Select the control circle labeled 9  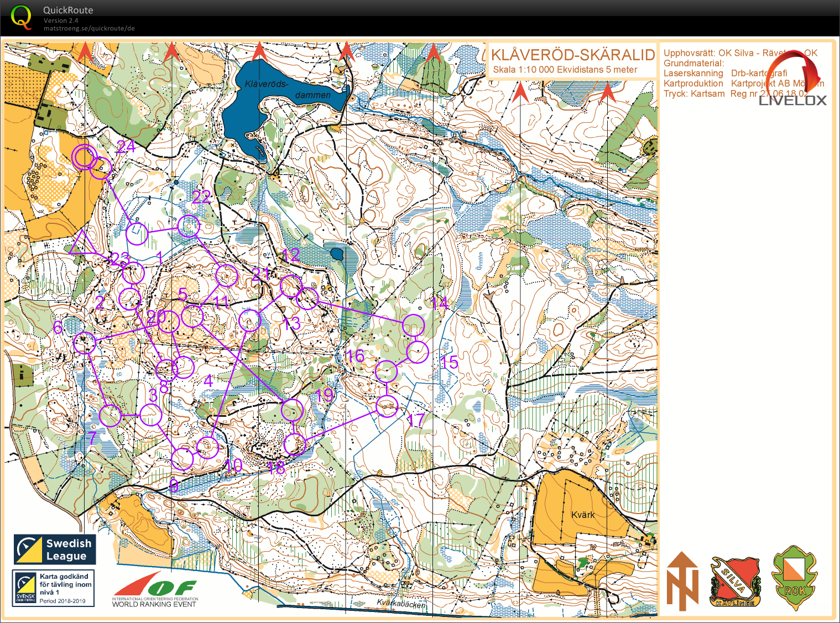[x=182, y=459]
